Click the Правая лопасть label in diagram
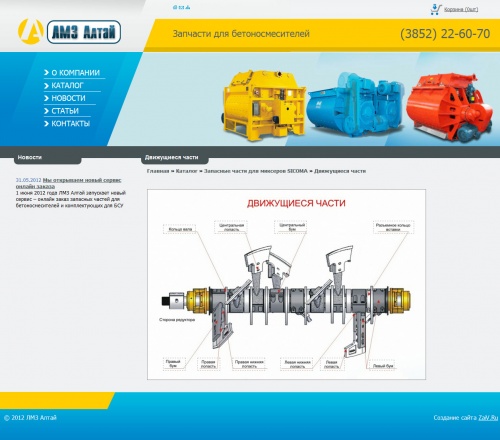The image size is (500, 440). (x=208, y=364)
